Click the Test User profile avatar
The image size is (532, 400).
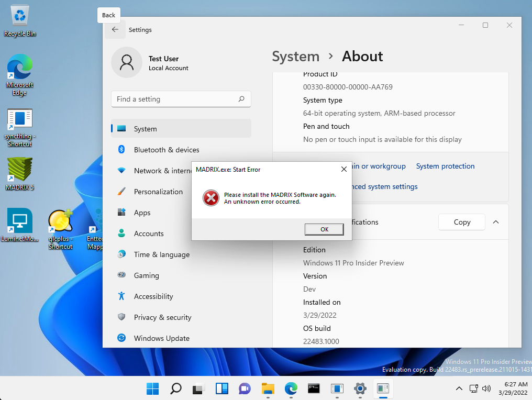pyautogui.click(x=127, y=62)
